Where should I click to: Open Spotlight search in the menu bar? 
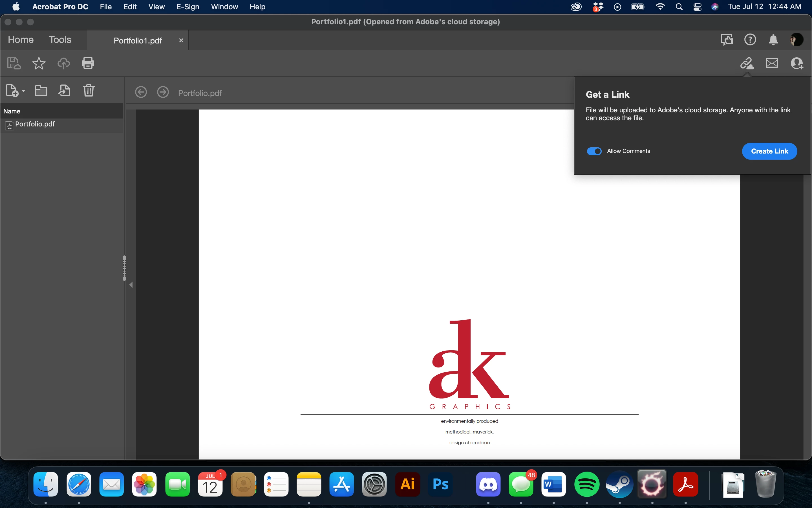coord(679,7)
